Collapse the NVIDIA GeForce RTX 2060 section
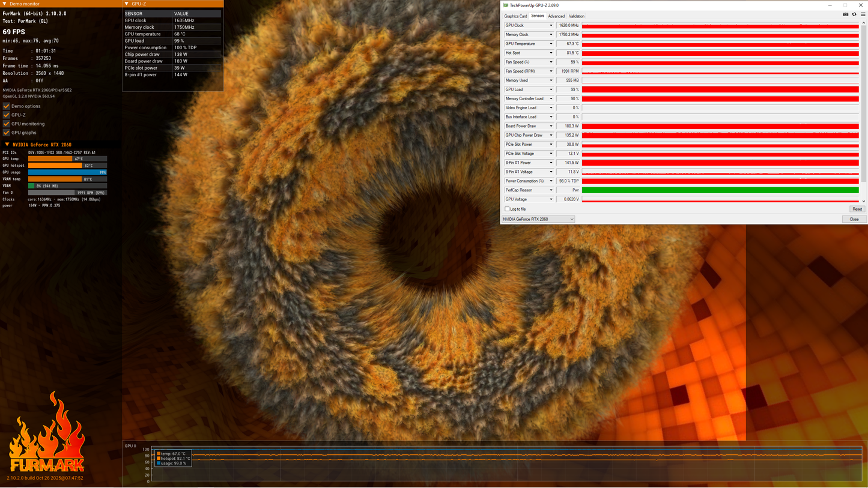The image size is (868, 488). coord(7,145)
